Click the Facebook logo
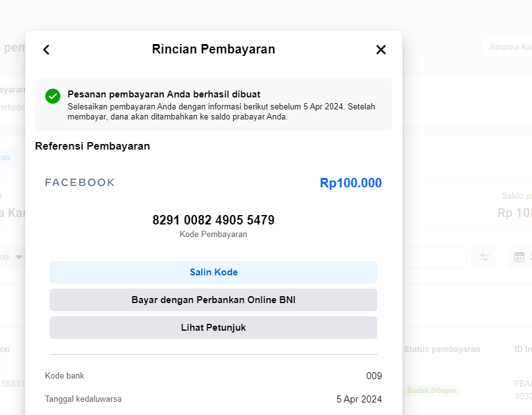This screenshot has width=532, height=415. pos(80,183)
